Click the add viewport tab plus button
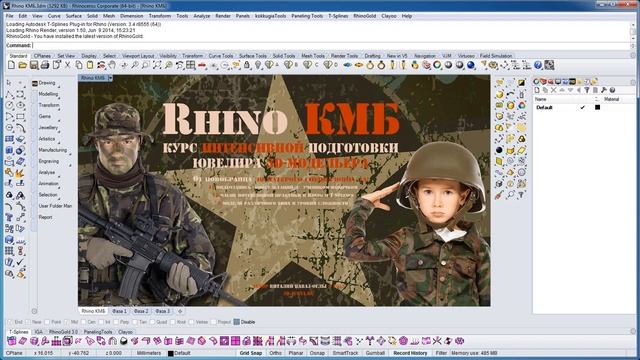Screen dimensions: 640x360 [180, 311]
